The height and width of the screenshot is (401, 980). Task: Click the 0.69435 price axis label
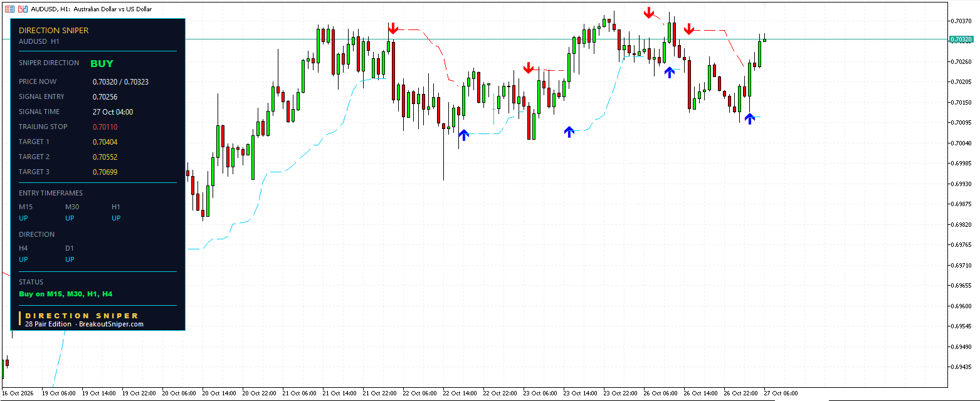[961, 367]
